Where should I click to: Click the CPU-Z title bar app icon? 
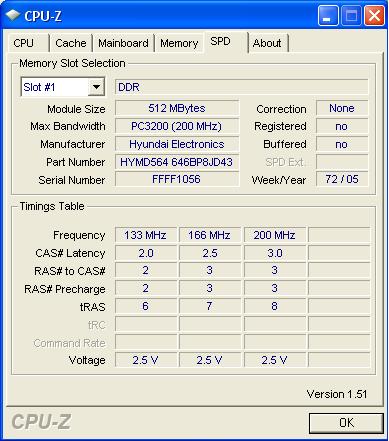click(x=13, y=15)
